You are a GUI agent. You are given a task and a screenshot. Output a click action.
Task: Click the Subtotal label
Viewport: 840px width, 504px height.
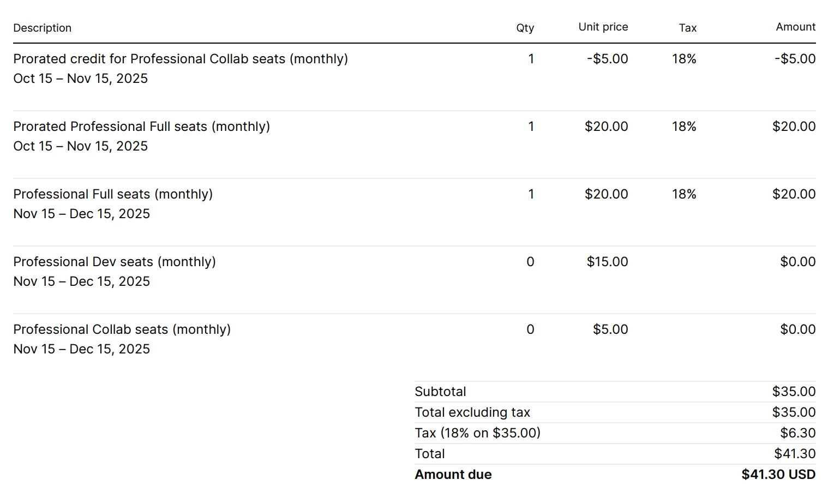click(440, 392)
